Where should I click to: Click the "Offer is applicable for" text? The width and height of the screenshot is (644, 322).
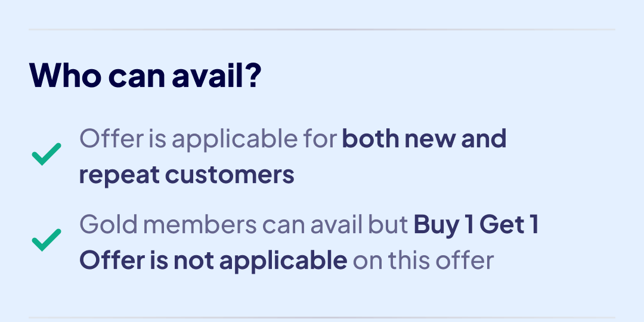point(208,139)
